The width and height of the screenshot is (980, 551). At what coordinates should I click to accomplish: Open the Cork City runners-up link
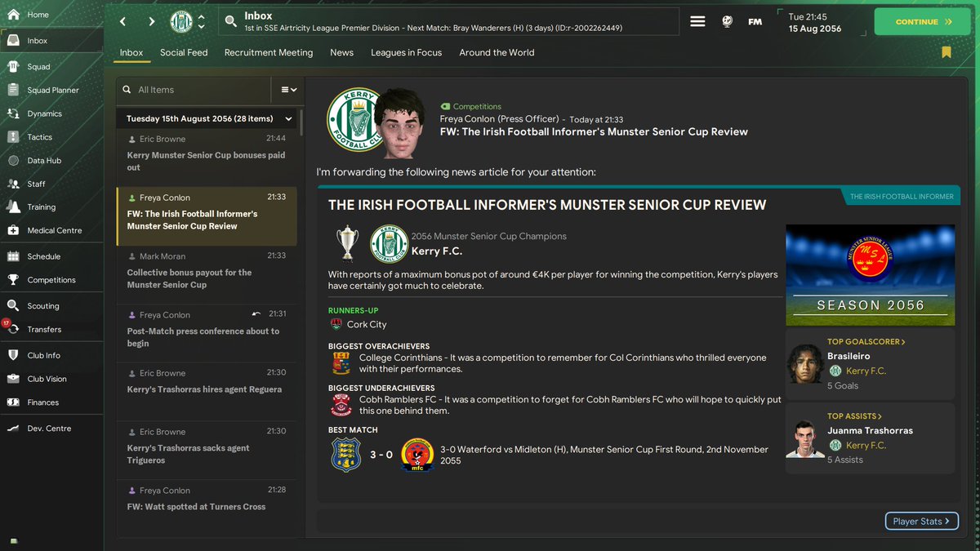[x=367, y=324]
